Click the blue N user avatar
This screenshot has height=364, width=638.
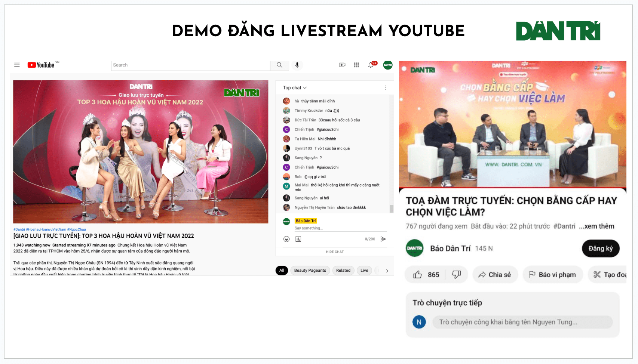tap(419, 322)
